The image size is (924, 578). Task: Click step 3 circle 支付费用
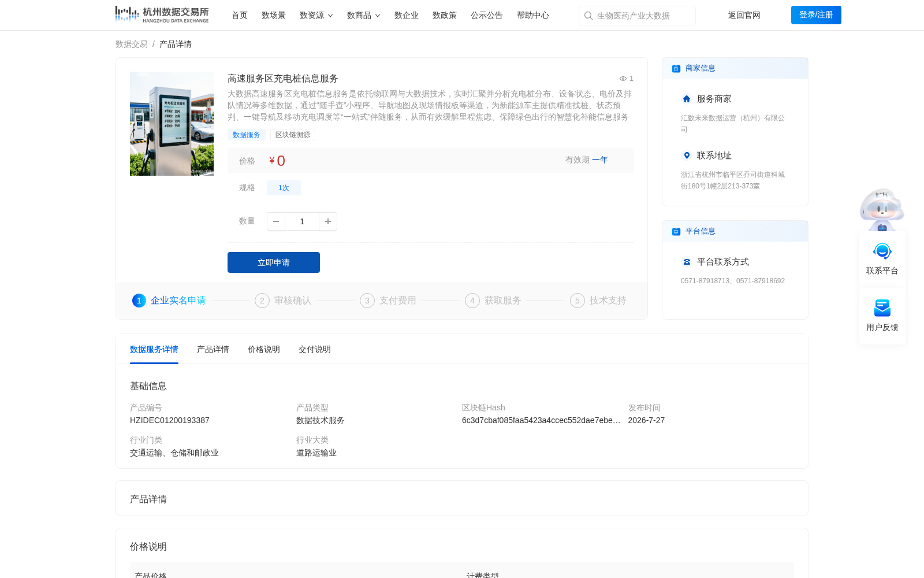click(x=367, y=301)
